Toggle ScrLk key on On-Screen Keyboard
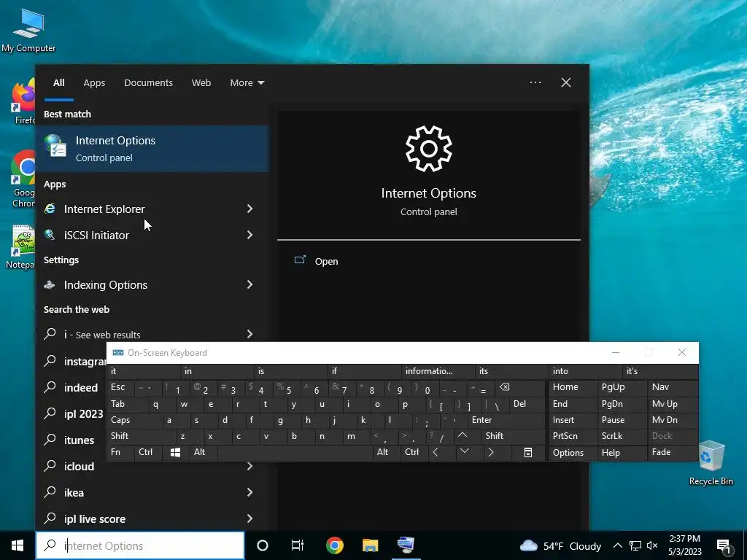Screen dimensions: 747x560 622,436
